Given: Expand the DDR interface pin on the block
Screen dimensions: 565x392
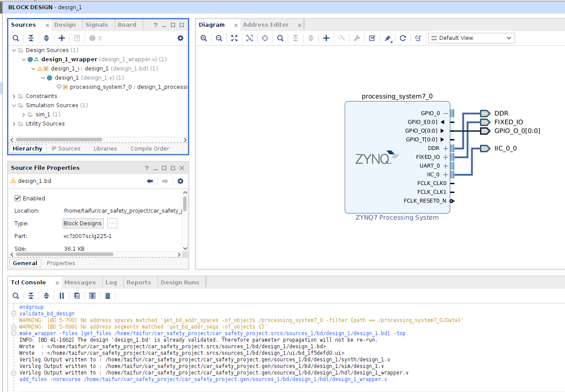Looking at the screenshot, I should (x=446, y=148).
